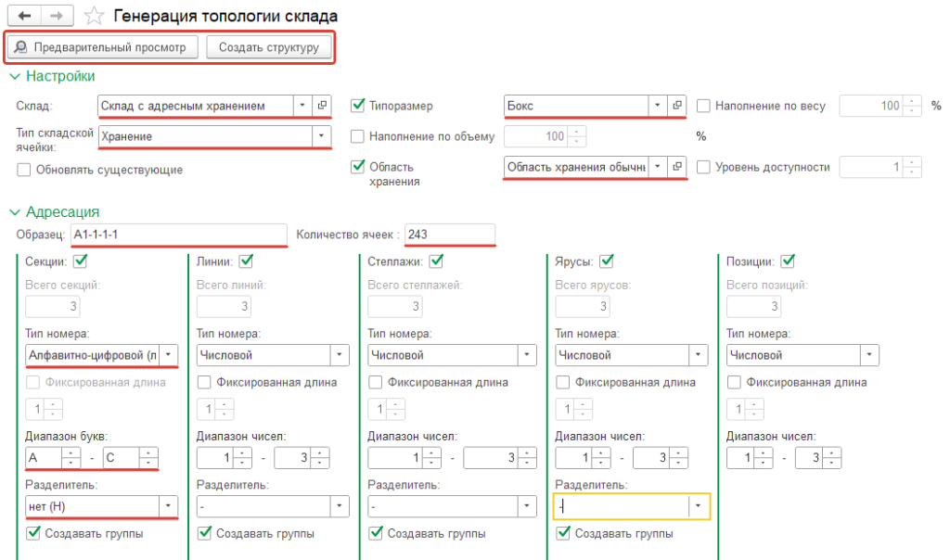Toggle the Уровень доступности checkbox

click(703, 167)
